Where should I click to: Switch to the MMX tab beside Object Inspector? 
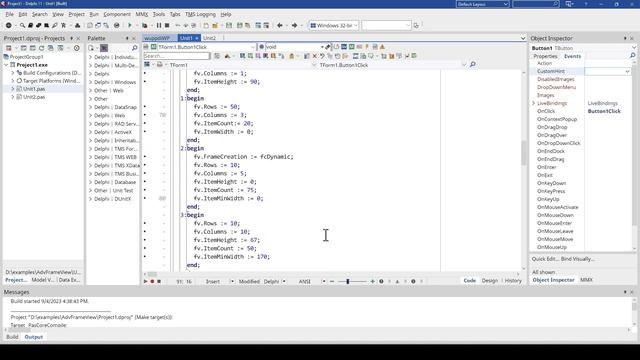click(586, 280)
